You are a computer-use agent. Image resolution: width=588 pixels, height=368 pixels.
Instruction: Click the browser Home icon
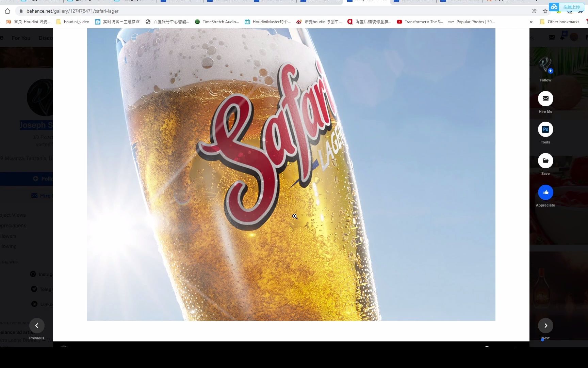(7, 11)
